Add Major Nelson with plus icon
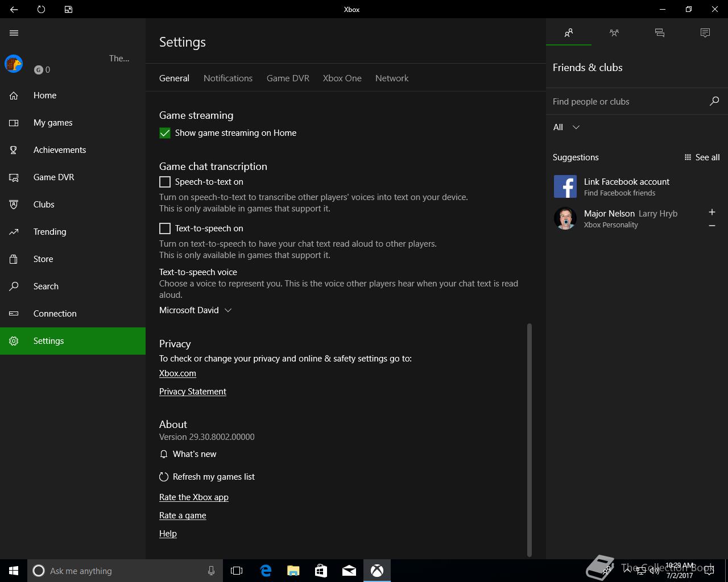 [712, 212]
